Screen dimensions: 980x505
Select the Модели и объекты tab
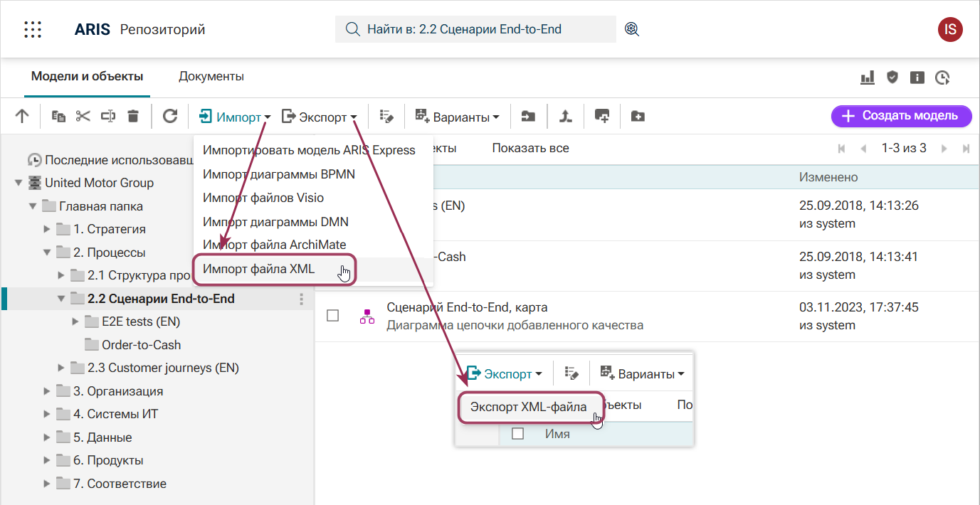point(88,76)
